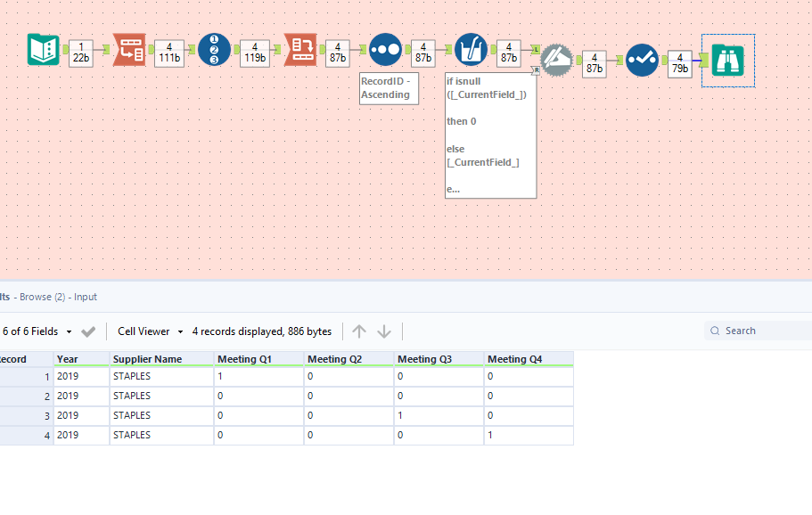Select the gray Join tool

(x=556, y=60)
